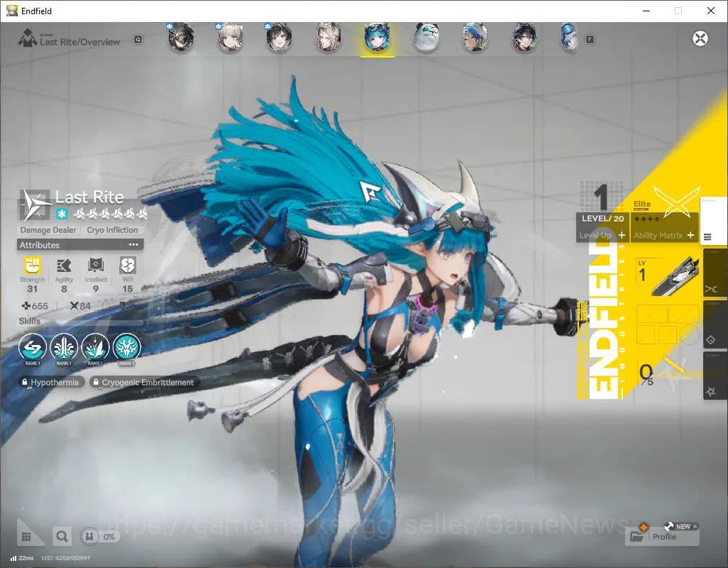Click the magnifier search icon

coord(62,536)
